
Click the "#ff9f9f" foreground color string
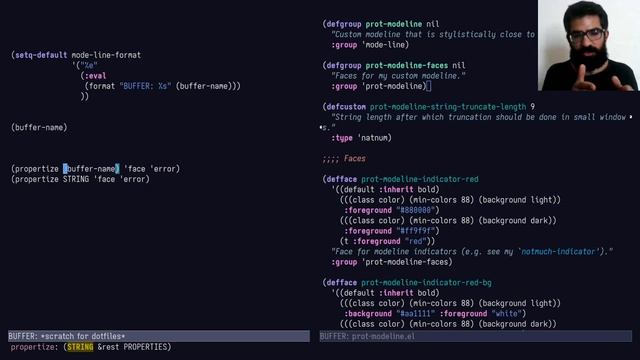[416, 231]
